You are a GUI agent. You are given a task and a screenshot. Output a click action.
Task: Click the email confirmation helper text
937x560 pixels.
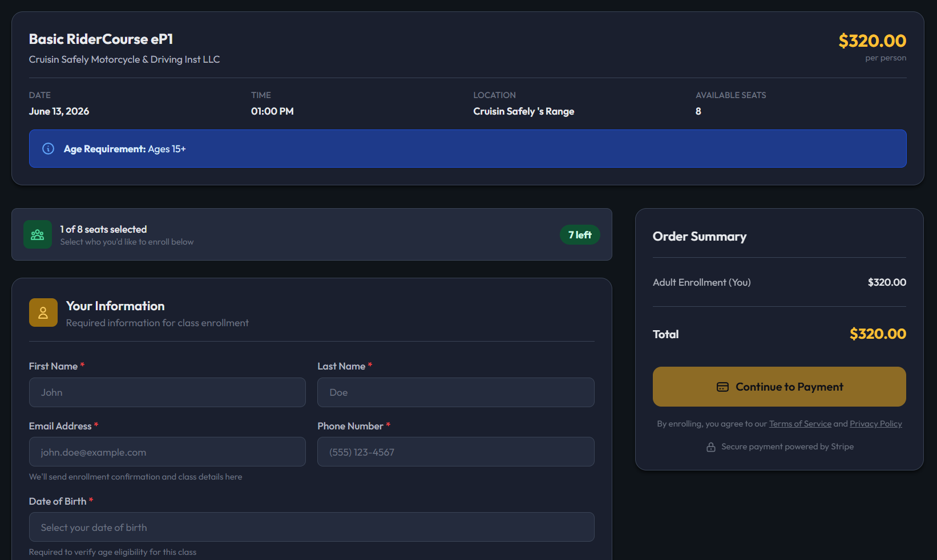click(136, 477)
